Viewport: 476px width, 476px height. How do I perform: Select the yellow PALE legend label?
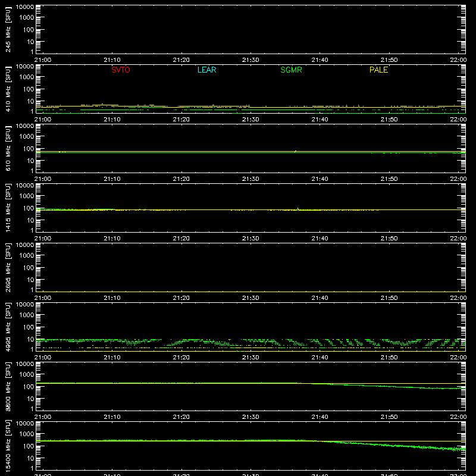[x=378, y=70]
